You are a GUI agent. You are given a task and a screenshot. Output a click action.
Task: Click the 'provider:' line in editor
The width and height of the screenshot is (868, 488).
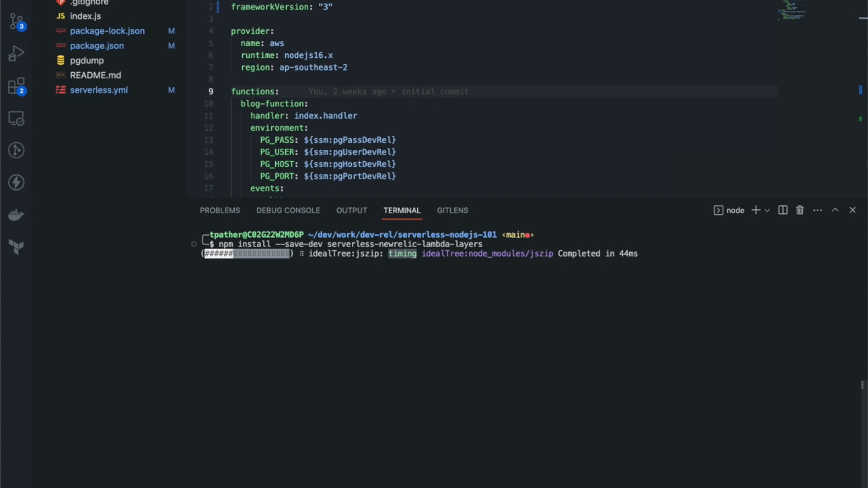252,31
